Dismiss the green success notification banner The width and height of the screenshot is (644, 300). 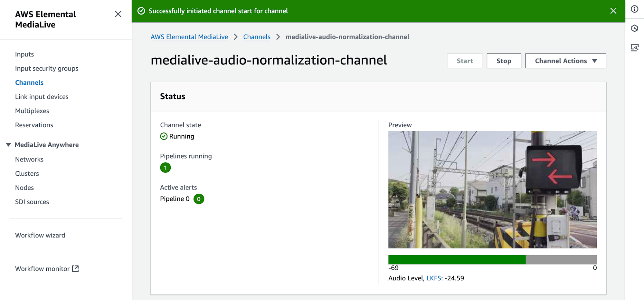click(x=613, y=11)
